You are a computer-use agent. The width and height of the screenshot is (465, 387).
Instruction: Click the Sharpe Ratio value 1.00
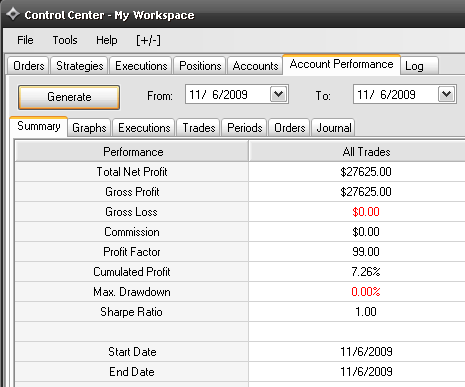click(366, 312)
